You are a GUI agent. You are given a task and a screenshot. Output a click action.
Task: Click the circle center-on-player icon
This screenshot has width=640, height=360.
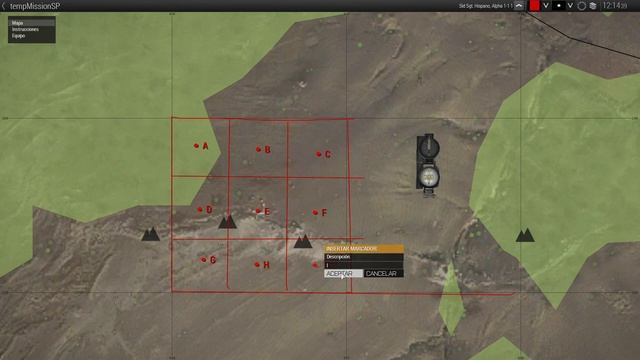pyautogui.click(x=582, y=6)
